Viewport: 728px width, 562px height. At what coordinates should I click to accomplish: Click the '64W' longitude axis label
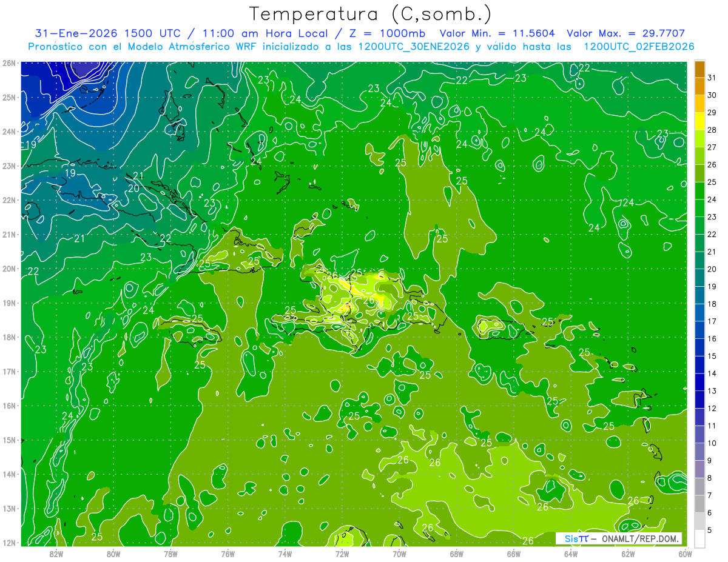pyautogui.click(x=571, y=554)
